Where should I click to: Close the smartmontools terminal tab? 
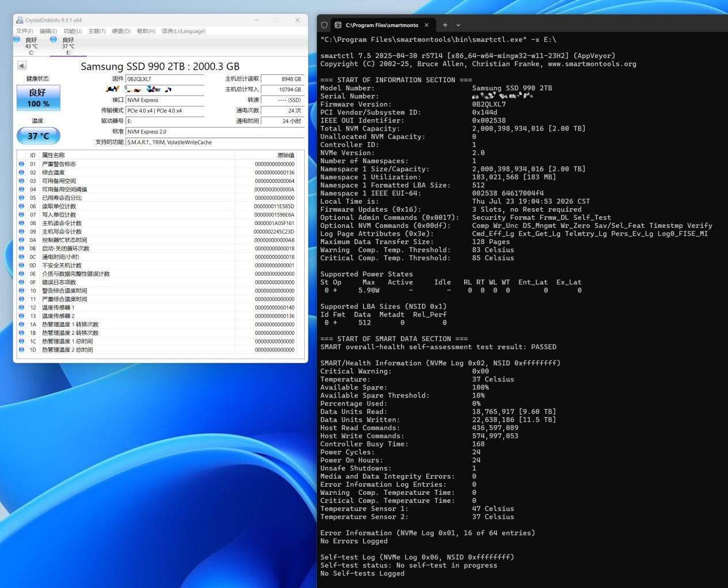coord(426,25)
